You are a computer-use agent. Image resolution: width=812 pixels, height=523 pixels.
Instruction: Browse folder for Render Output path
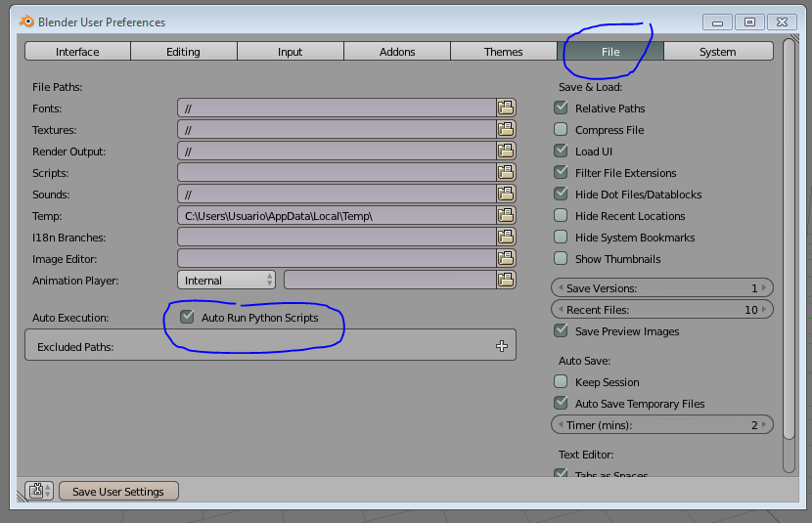506,152
